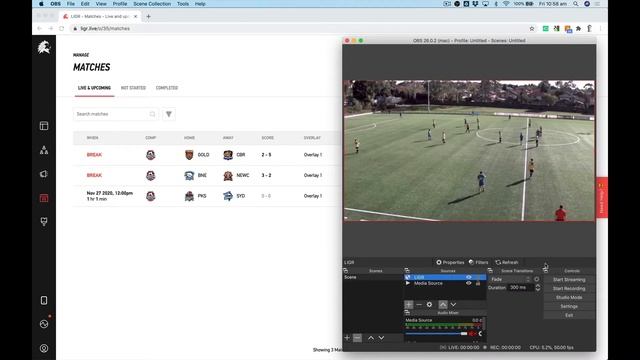The image size is (640, 360).
Task: Open the mobile device icon in sidebar
Action: [44, 300]
